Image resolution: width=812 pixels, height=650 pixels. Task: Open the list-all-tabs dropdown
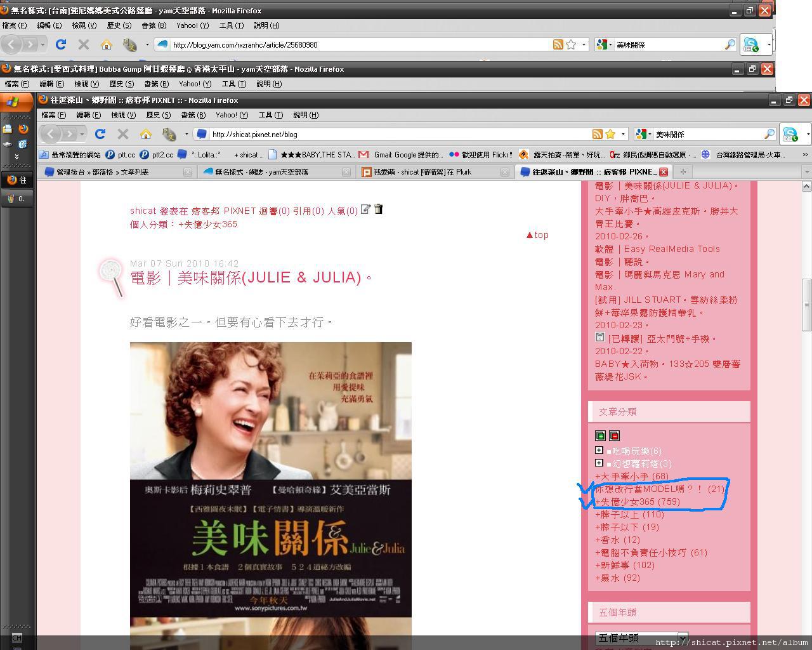(x=806, y=171)
